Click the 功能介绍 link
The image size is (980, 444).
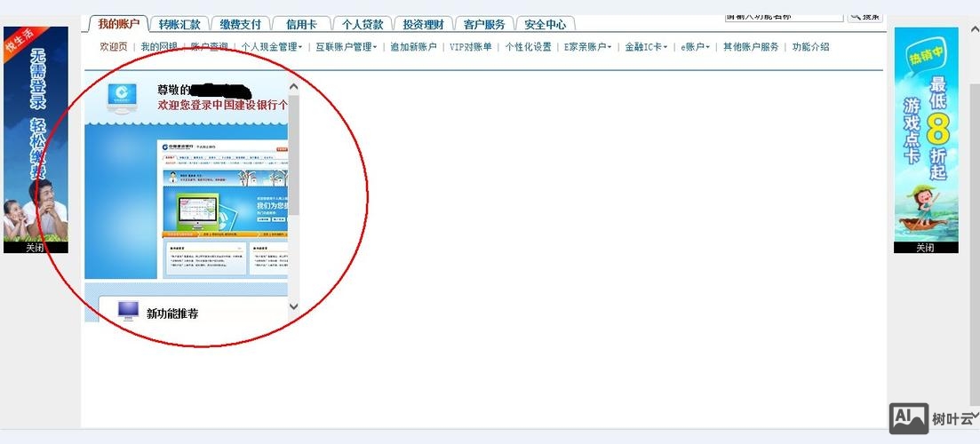point(810,47)
